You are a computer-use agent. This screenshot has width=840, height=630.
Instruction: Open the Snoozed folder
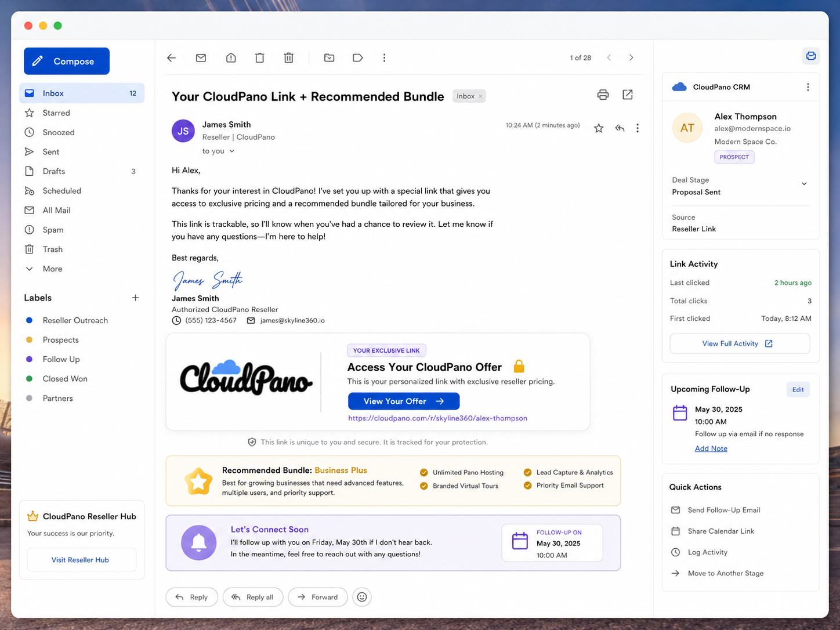tap(82, 132)
